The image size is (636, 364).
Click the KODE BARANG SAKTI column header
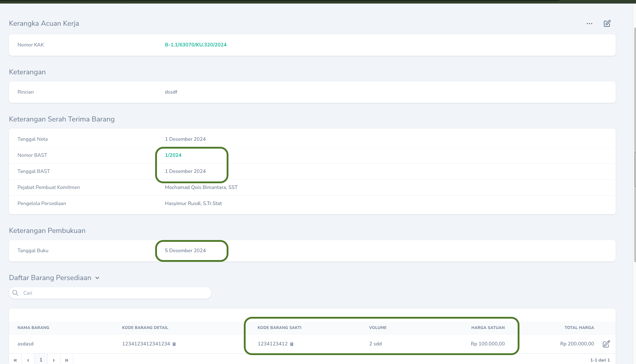280,328
